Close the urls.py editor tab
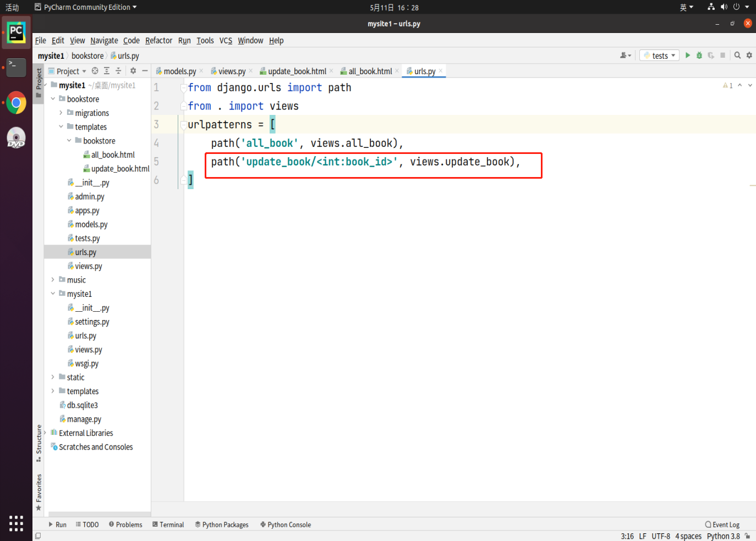756x541 pixels. tap(441, 71)
